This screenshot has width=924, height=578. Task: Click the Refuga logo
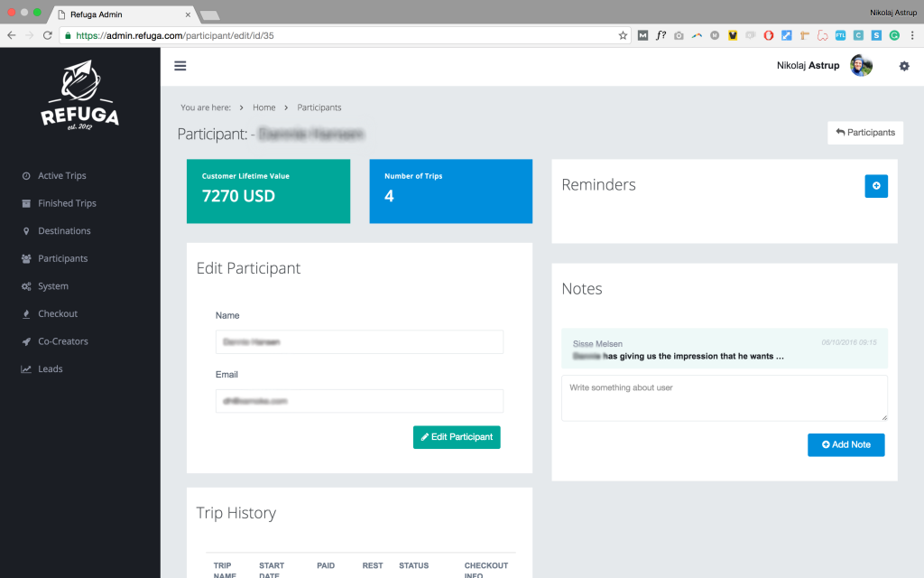pos(80,95)
